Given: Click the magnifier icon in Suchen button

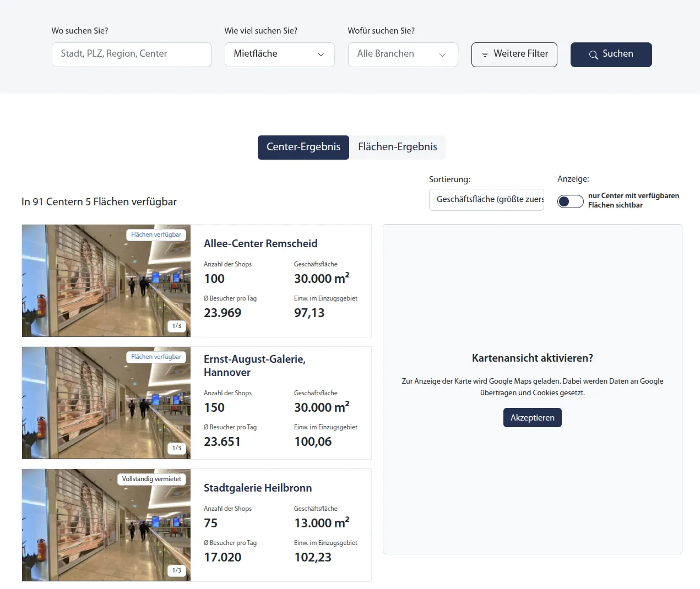Looking at the screenshot, I should pyautogui.click(x=593, y=54).
